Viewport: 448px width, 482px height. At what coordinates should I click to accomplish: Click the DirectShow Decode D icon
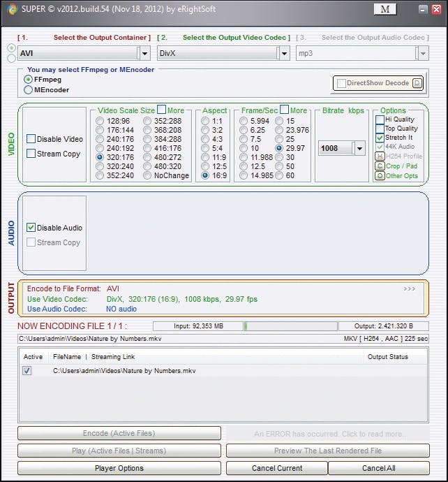point(417,83)
